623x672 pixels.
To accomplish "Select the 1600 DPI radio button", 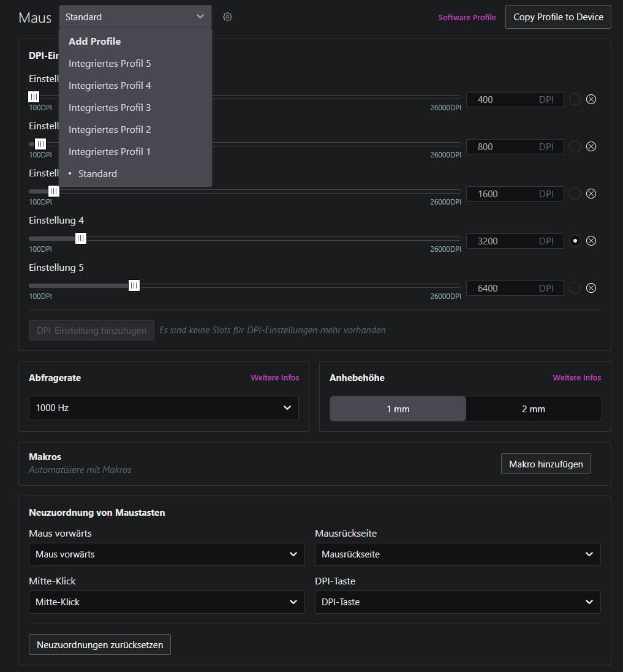I will (575, 194).
